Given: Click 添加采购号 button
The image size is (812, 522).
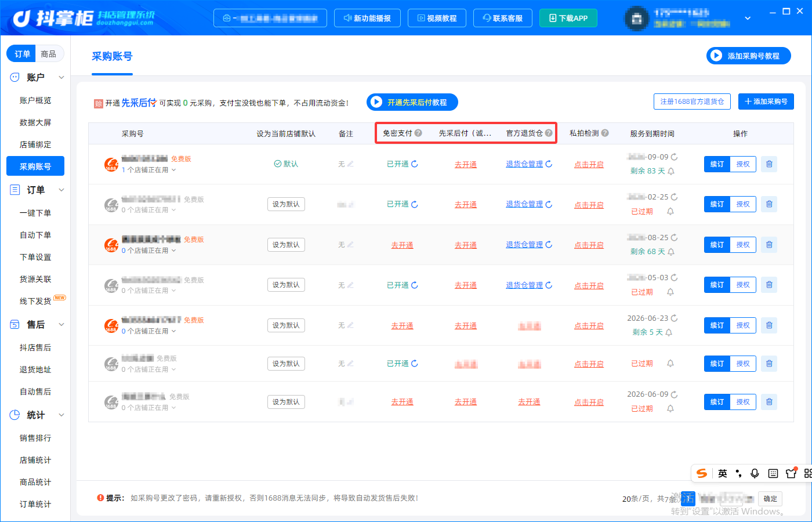Looking at the screenshot, I should pyautogui.click(x=766, y=101).
